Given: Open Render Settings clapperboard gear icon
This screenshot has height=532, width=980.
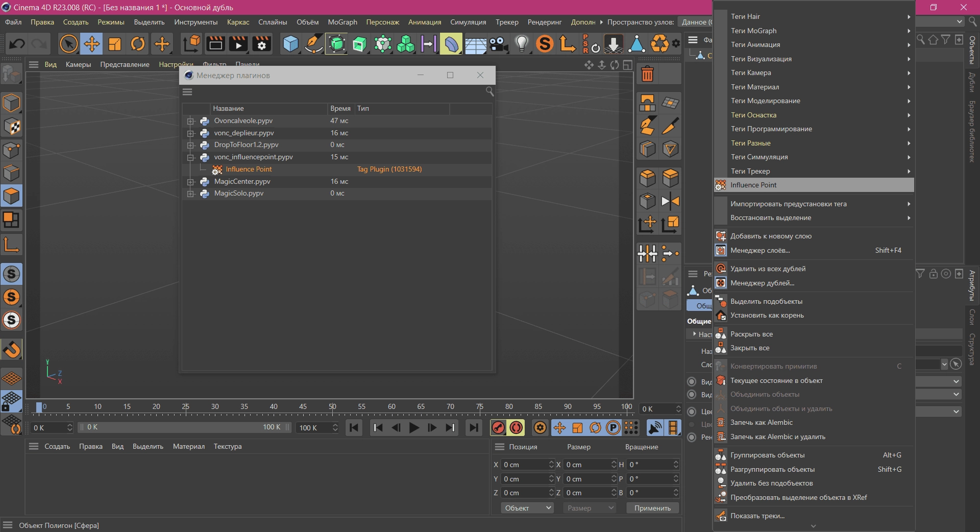Looking at the screenshot, I should click(261, 44).
